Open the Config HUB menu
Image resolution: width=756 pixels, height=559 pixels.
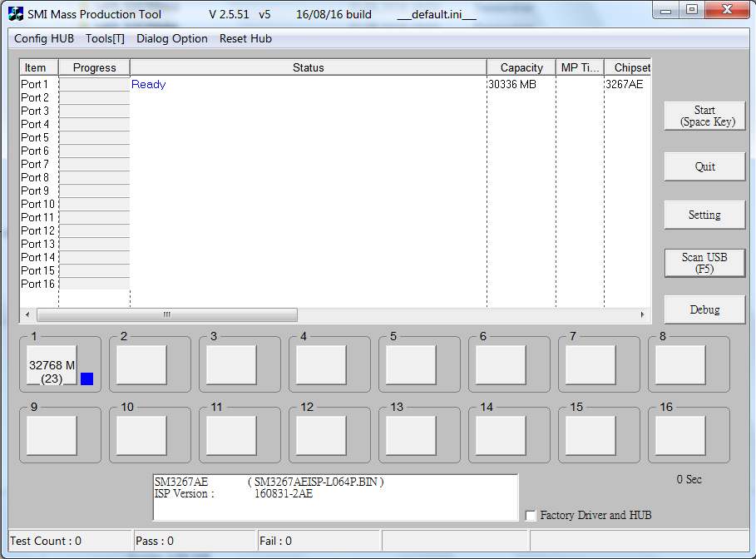click(44, 38)
